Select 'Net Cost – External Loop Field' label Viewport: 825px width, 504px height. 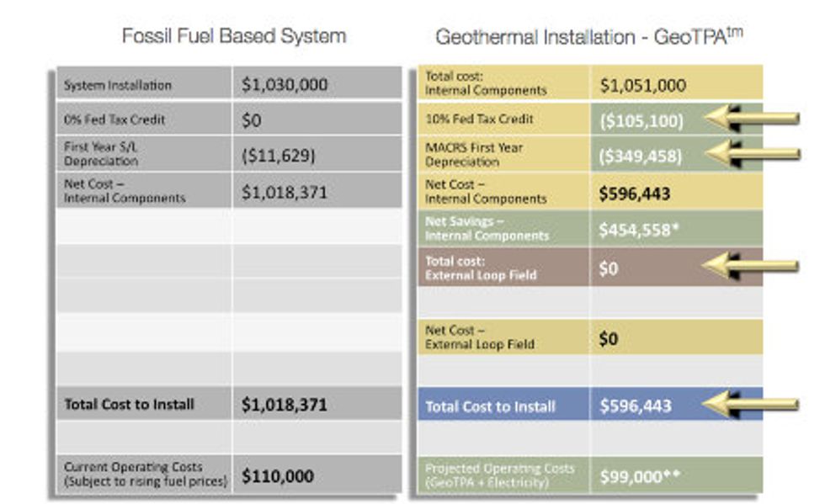(480, 337)
